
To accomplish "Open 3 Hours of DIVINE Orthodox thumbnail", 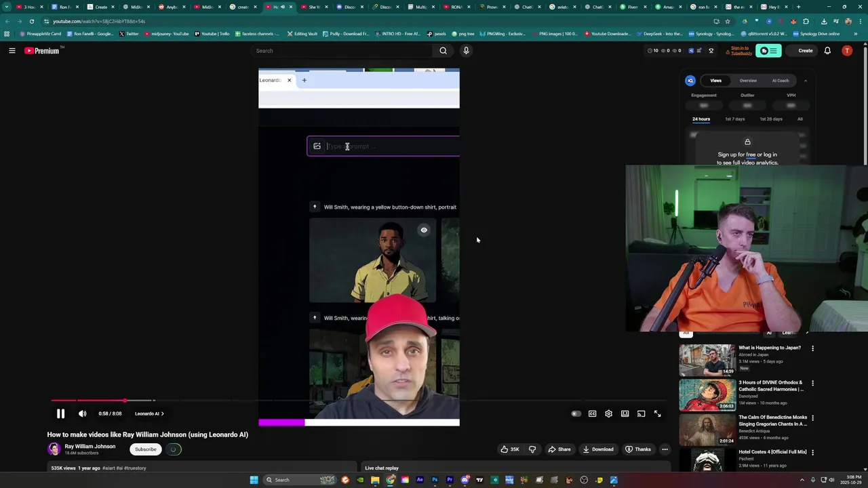I will (707, 394).
